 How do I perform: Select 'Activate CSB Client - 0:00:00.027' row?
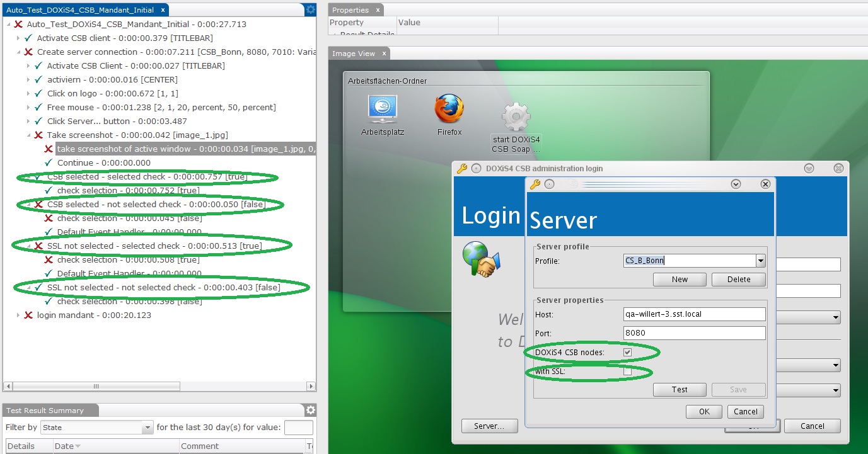point(136,65)
